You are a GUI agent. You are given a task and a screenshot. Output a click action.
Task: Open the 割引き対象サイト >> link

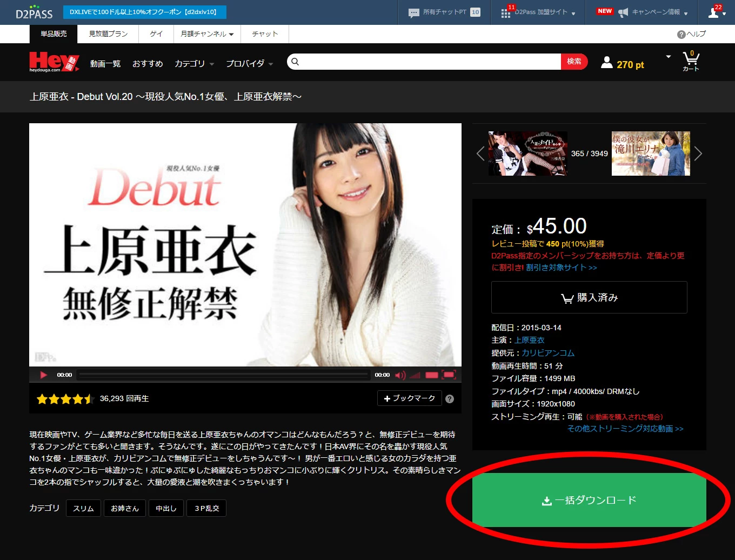click(562, 268)
